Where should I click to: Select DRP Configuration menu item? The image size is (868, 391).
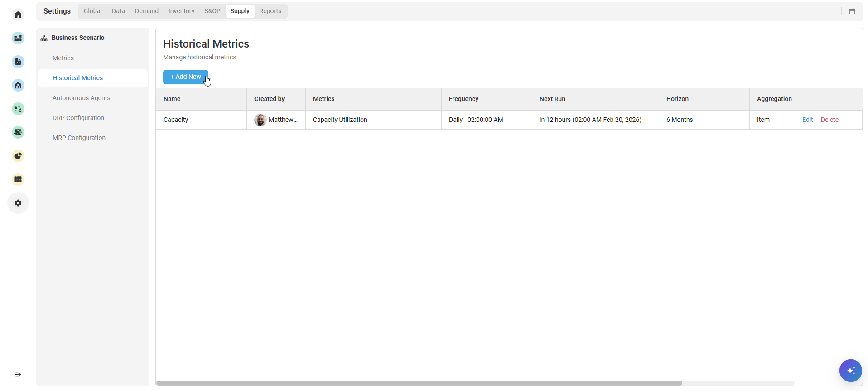78,118
